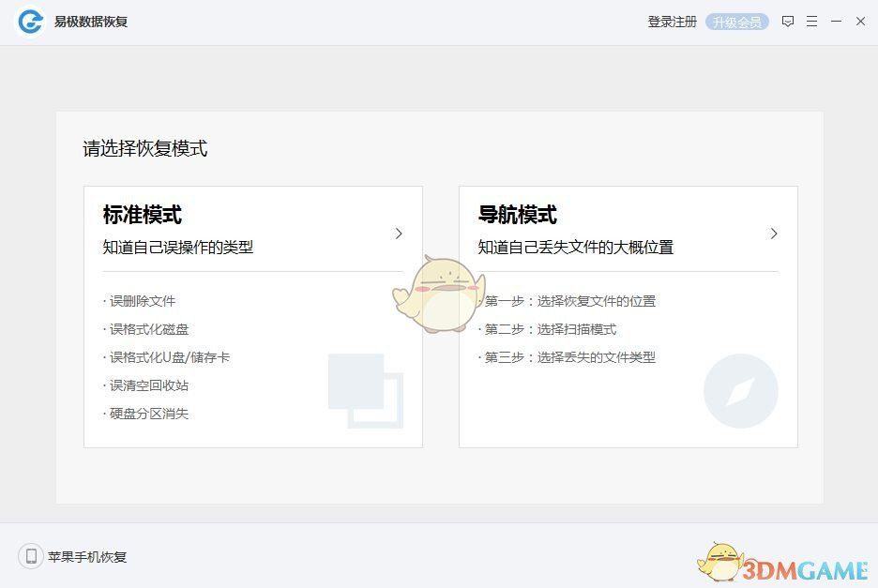This screenshot has width=878, height=588.
Task: Click the overlapping squares icon in 标准模式
Action: 366,391
